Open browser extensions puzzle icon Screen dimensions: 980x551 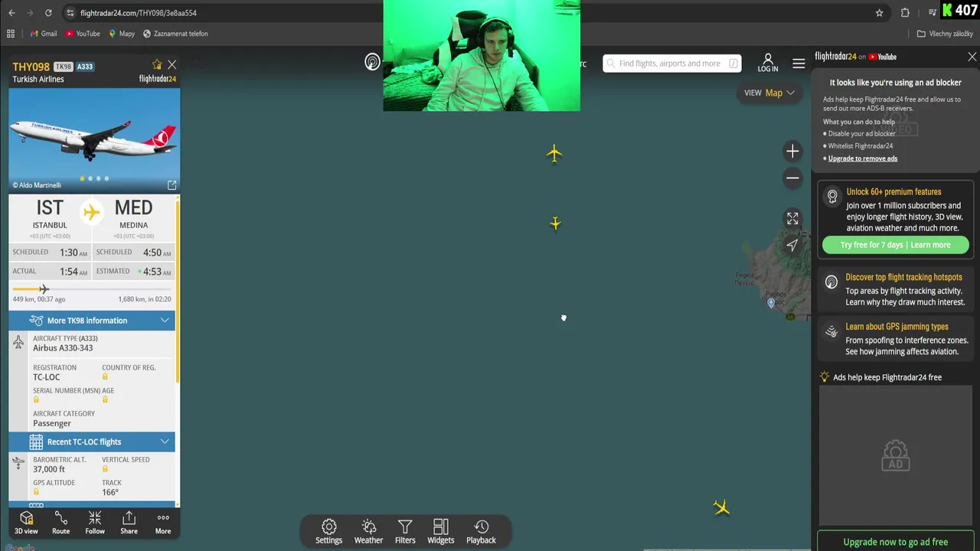905,13
